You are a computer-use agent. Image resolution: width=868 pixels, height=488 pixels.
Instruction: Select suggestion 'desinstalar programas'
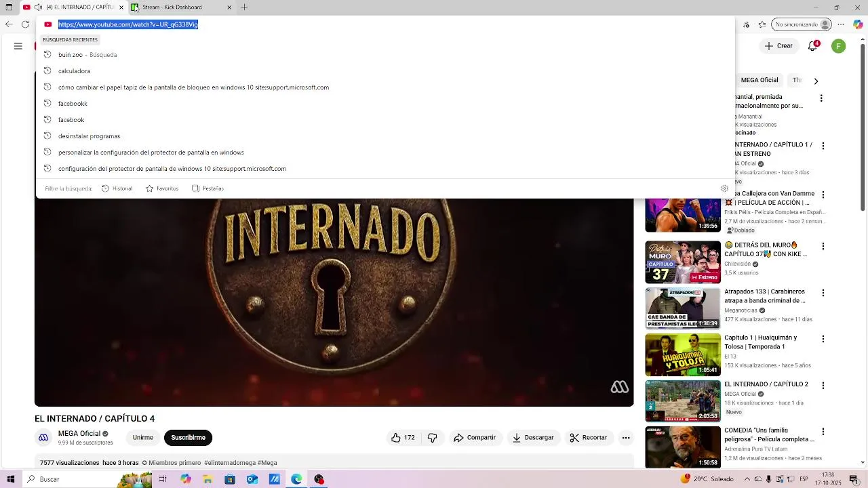[385, 136]
